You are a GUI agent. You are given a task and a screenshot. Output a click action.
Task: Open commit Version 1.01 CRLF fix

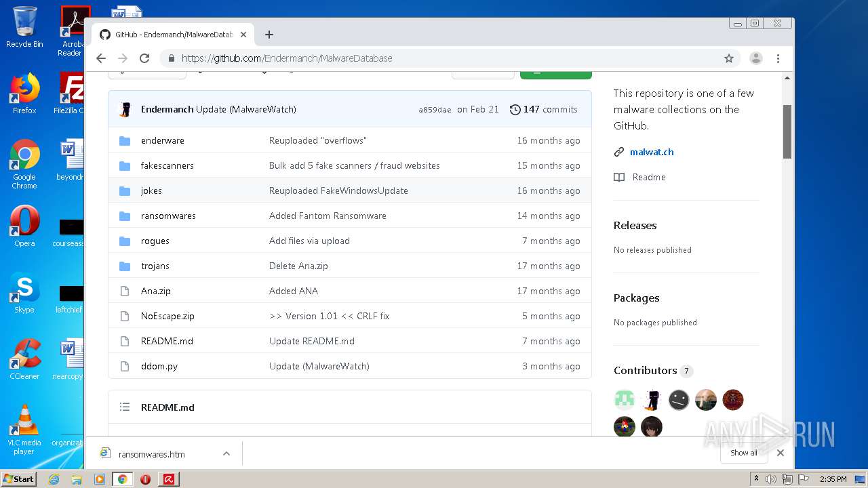point(329,316)
